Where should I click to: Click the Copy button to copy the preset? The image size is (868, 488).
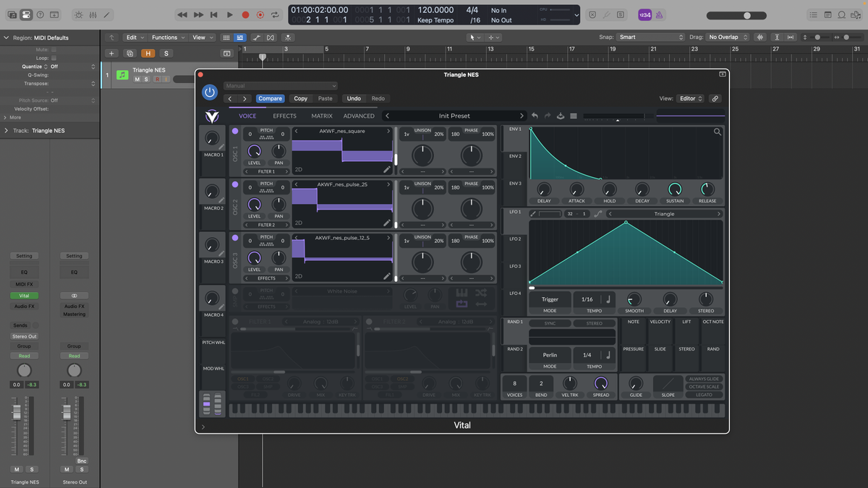(x=302, y=98)
